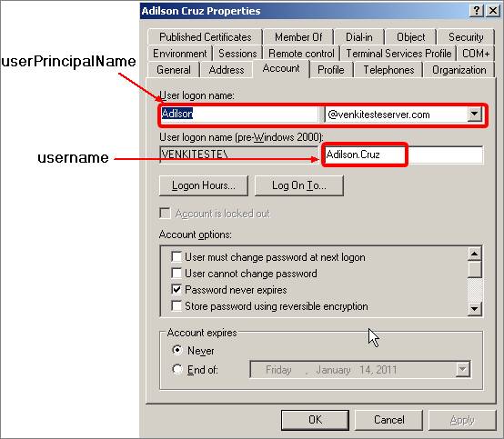Open the Organization tab
504x439 pixels.
click(x=459, y=70)
